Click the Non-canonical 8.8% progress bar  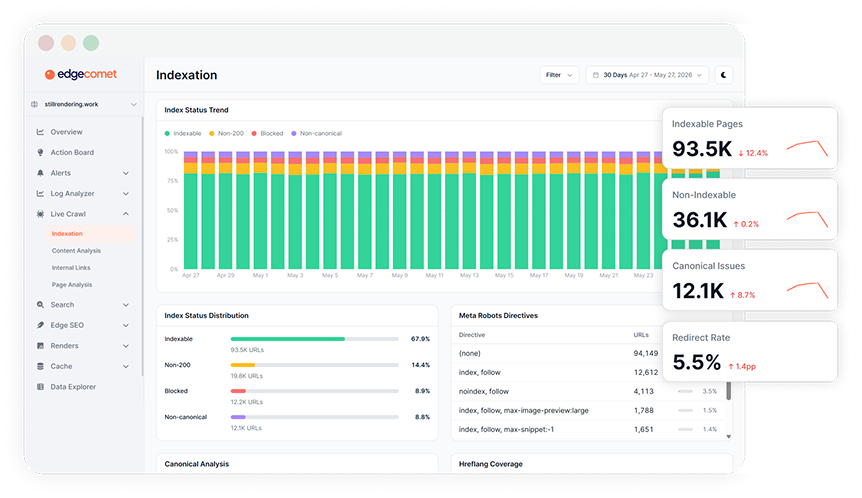(314, 417)
